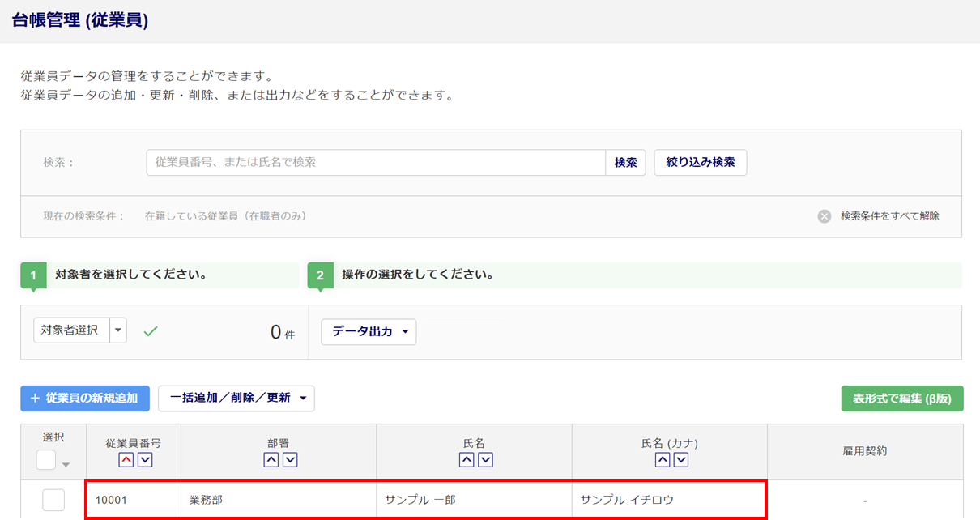Click 検索条件をすべて解除 link
Viewport: 980px width, 520px height.
click(890, 216)
